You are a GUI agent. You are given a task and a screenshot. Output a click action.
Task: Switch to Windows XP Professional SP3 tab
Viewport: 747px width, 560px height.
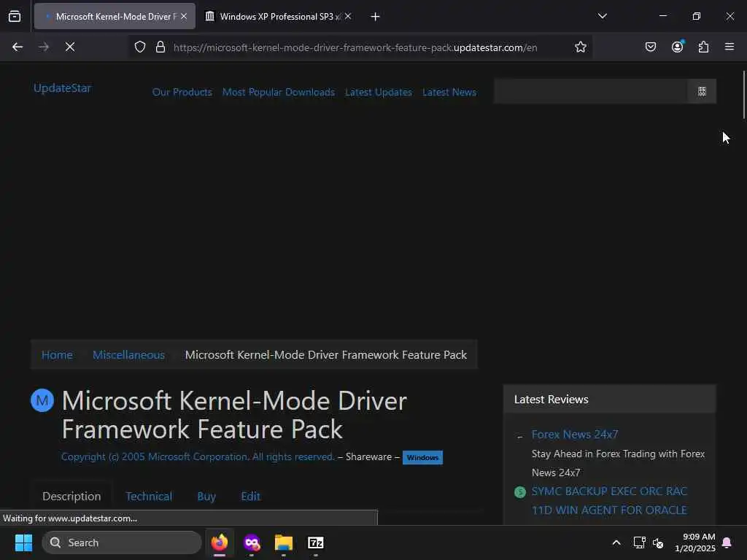pyautogui.click(x=279, y=16)
